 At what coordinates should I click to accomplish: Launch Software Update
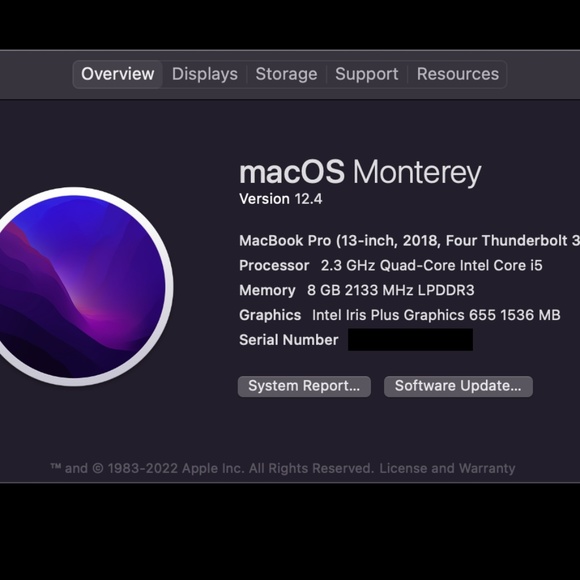pos(458,386)
